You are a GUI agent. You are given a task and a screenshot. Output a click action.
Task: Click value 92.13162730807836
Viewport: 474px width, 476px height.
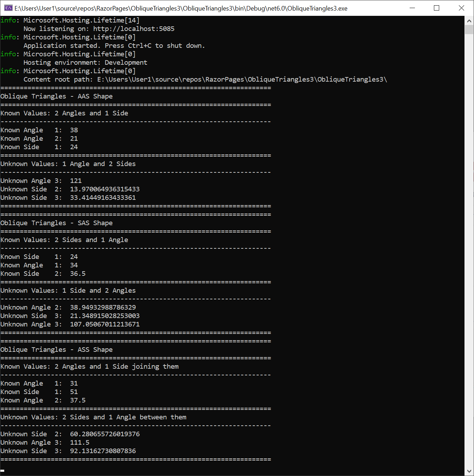[103, 451]
